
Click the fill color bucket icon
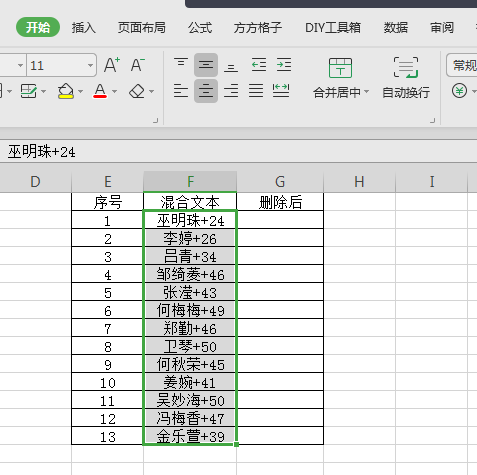pyautogui.click(x=66, y=91)
